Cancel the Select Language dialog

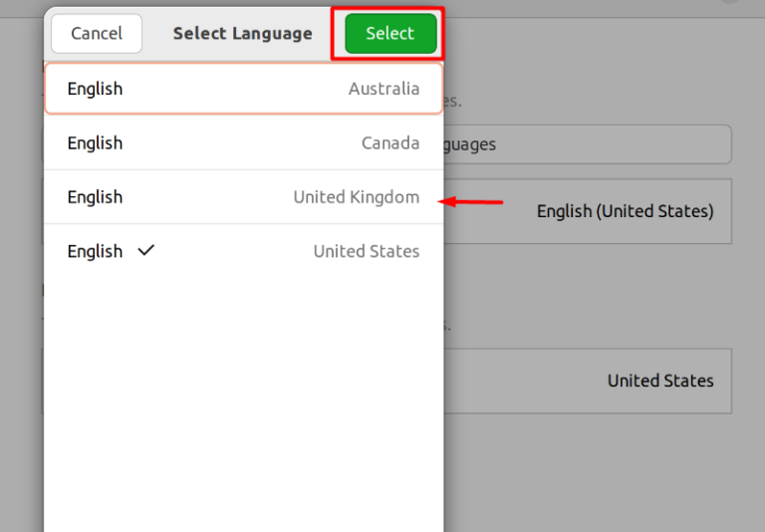tap(97, 33)
